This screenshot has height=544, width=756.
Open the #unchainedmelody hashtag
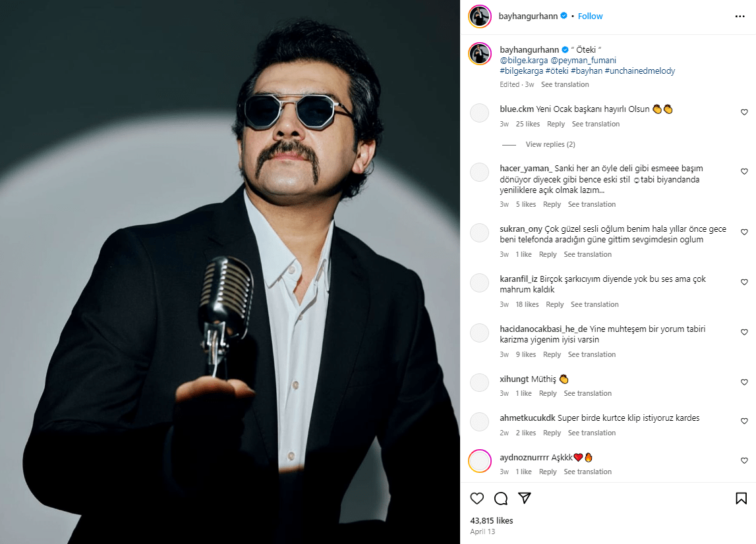[639, 70]
